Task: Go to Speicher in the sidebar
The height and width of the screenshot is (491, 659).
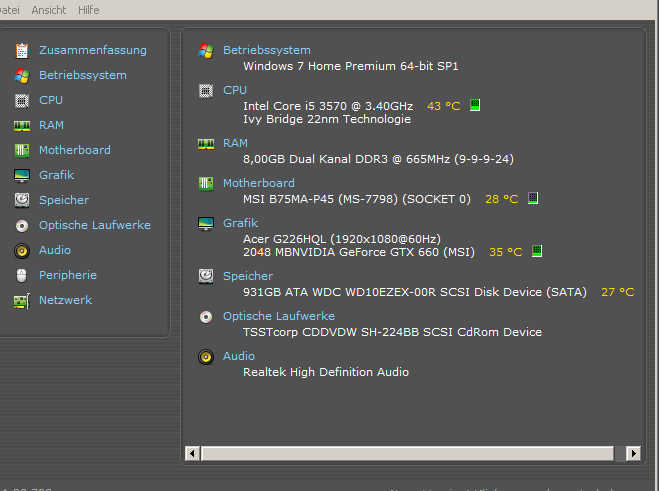Action: [64, 200]
